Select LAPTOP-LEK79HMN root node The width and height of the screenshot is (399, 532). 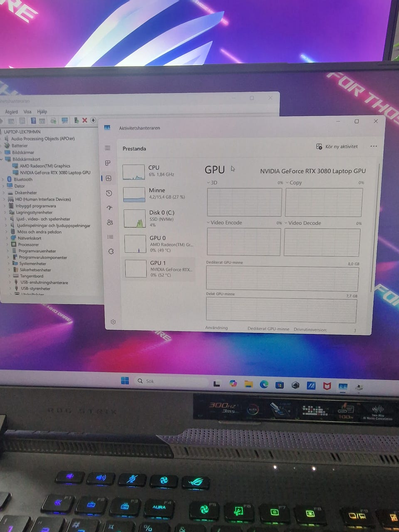pos(22,132)
